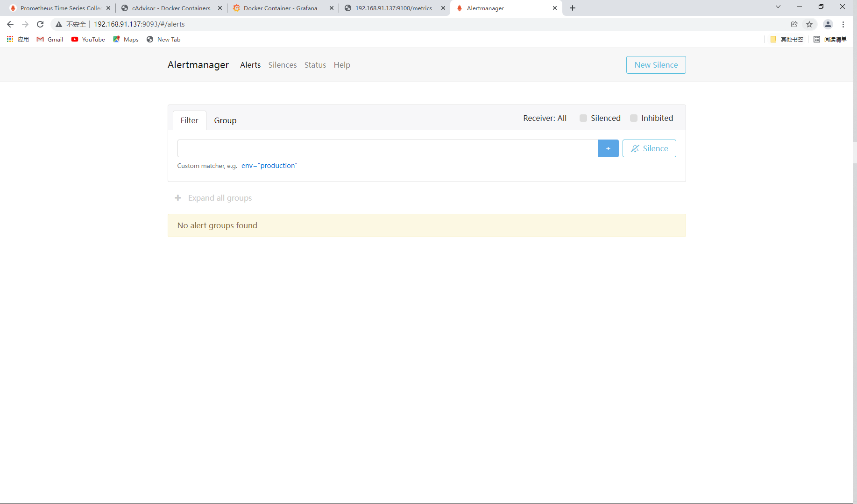Open the Receiver: All selector

[545, 118]
